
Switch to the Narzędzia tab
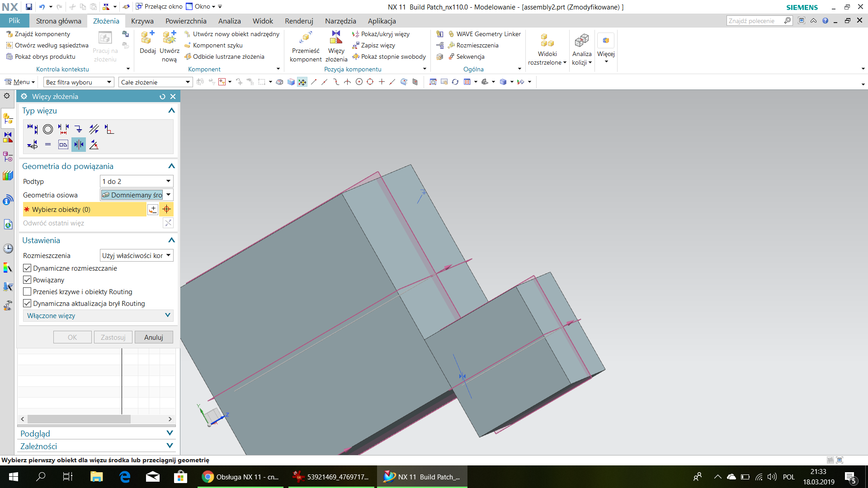coord(340,21)
